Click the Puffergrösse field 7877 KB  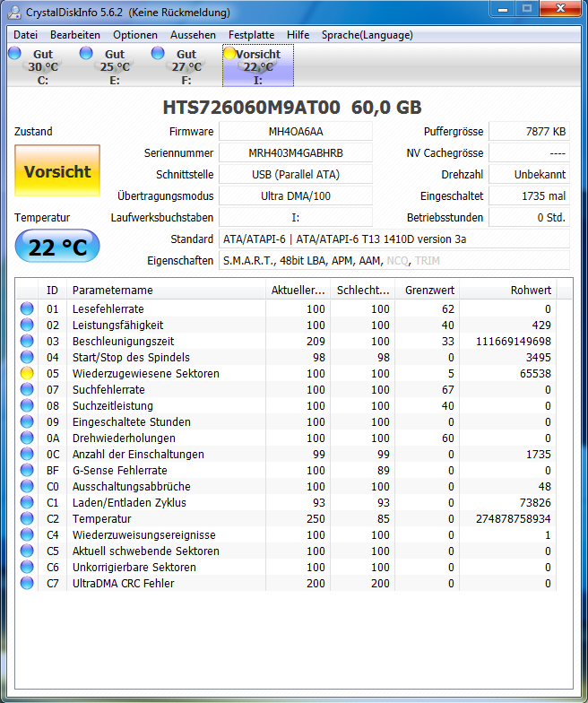coord(529,131)
